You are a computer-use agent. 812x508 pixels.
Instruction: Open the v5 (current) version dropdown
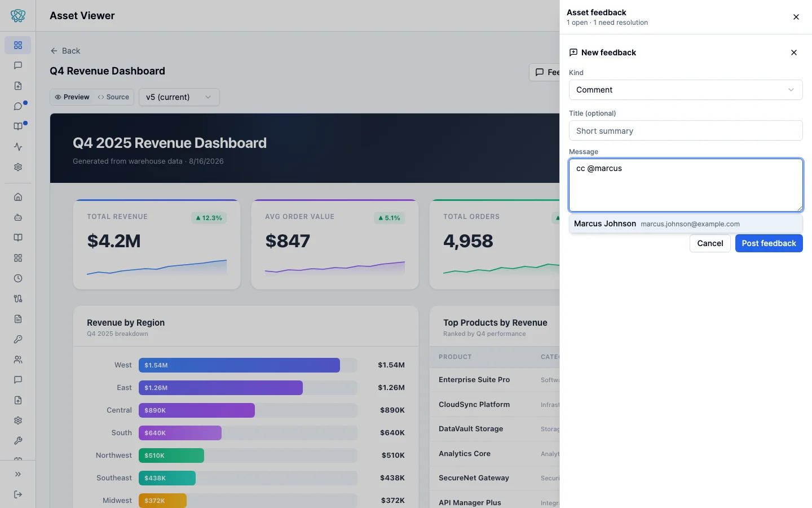coord(179,97)
